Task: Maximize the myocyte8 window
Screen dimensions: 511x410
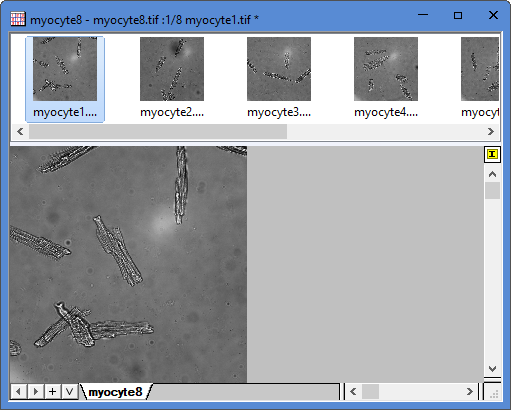Action: (458, 15)
